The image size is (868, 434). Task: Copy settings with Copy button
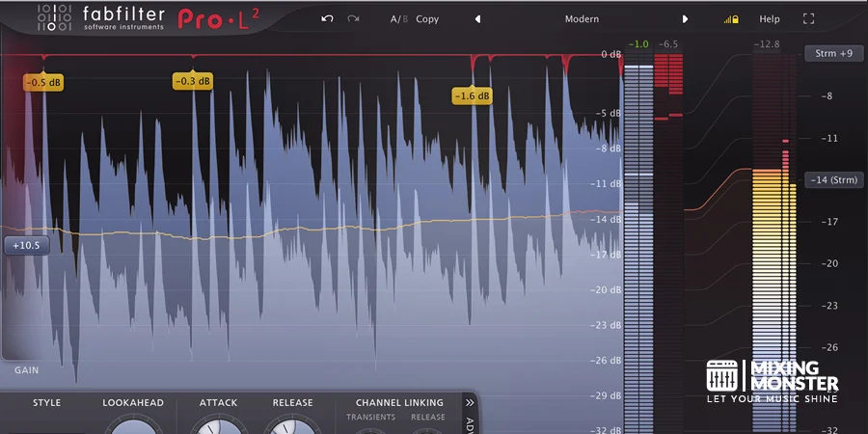tap(427, 19)
